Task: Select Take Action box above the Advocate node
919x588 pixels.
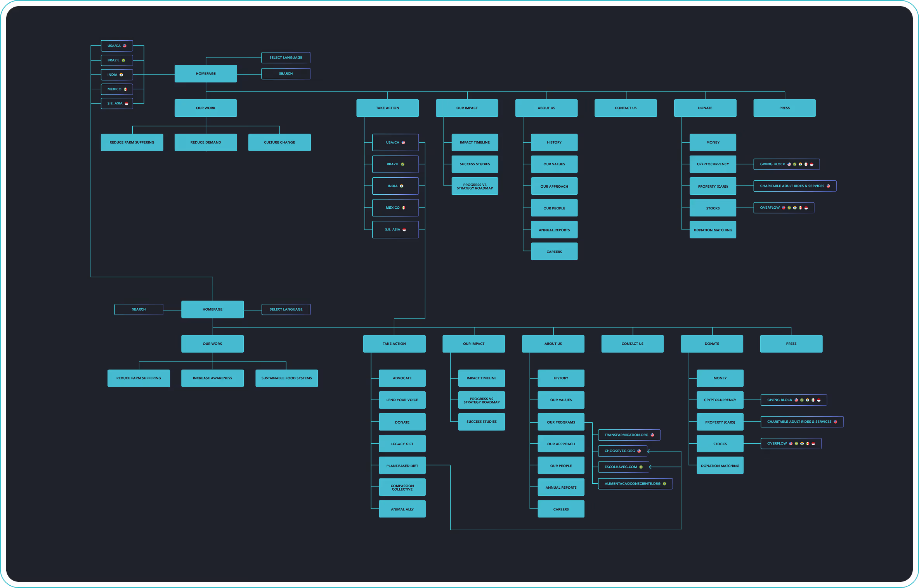Action: (x=394, y=344)
